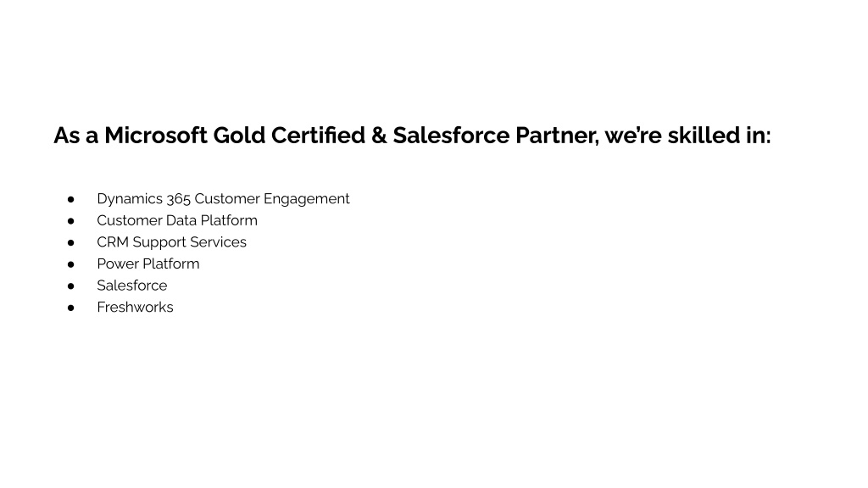Click bullet dot beside Customer Data Platform

pyautogui.click(x=71, y=221)
